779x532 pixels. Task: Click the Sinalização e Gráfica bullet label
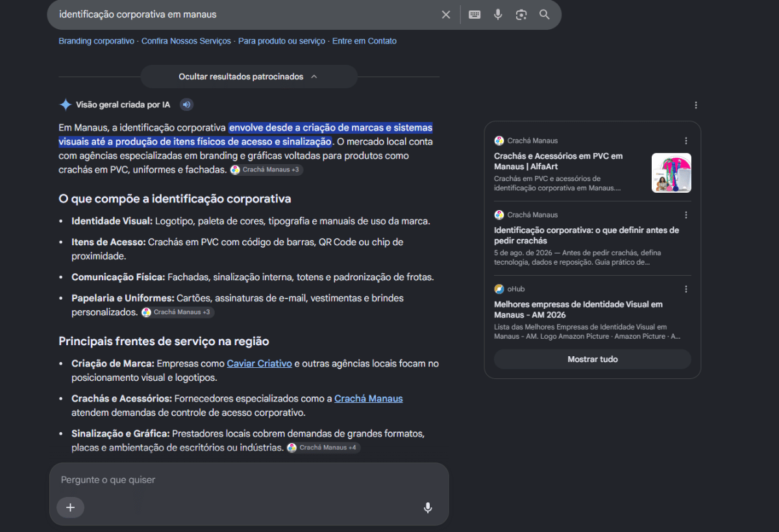pyautogui.click(x=121, y=433)
